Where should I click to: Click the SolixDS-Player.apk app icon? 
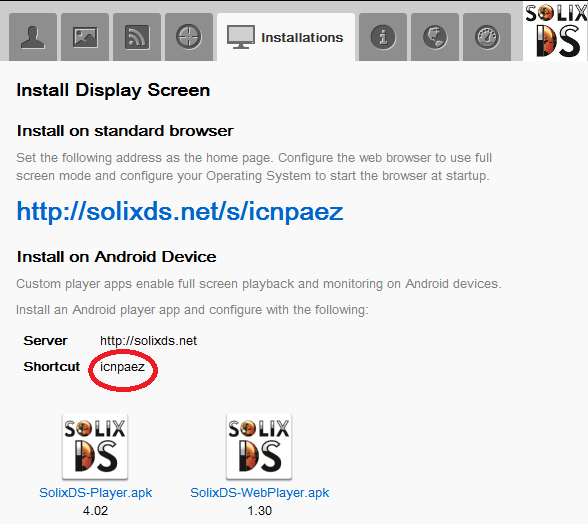[x=95, y=447]
